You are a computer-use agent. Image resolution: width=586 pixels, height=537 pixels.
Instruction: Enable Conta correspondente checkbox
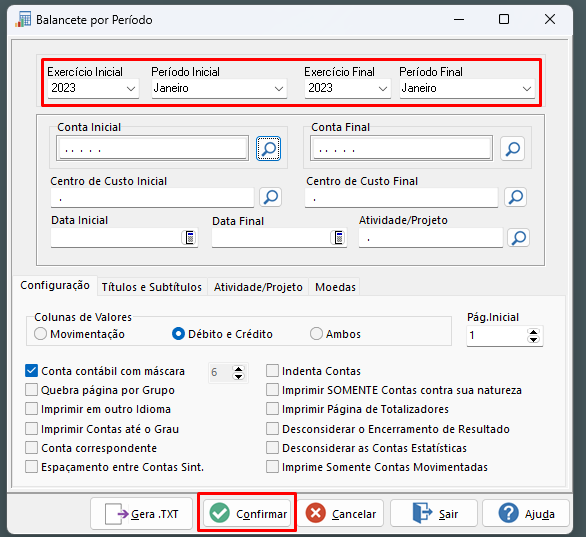pyautogui.click(x=31, y=448)
